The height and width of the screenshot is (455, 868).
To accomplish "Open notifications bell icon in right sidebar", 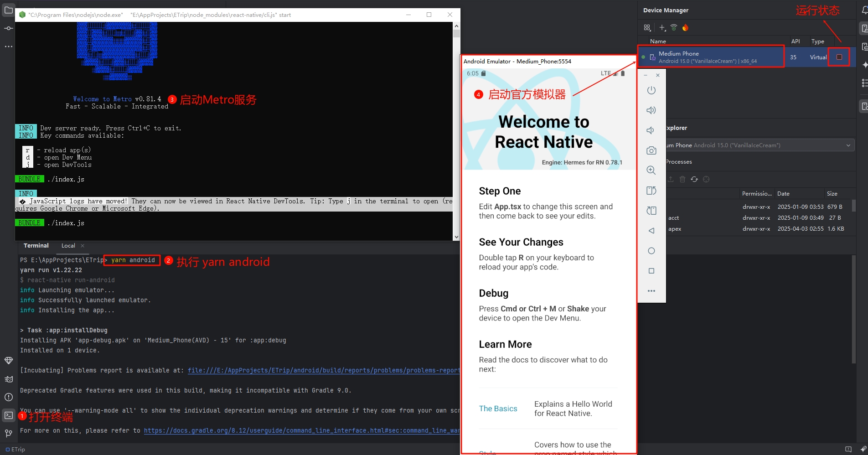I will [864, 10].
